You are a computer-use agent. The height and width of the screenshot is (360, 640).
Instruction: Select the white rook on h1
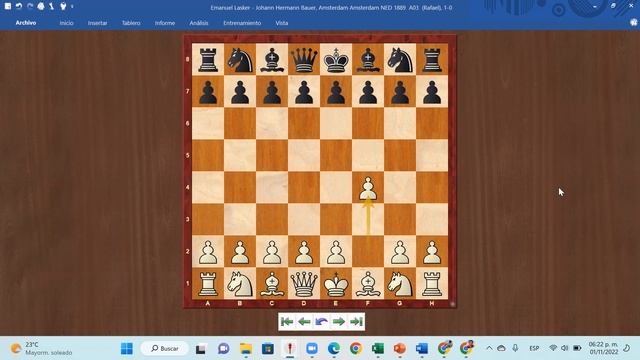[x=432, y=284]
